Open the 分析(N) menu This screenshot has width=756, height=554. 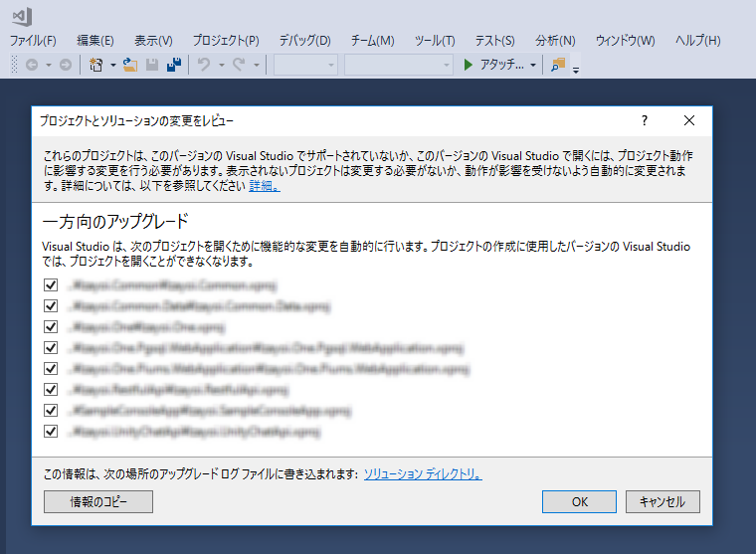pos(555,41)
